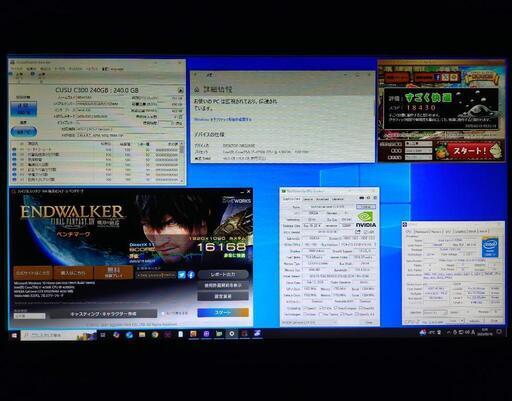Open the GPU-Z hamburger menu icon

374,199
